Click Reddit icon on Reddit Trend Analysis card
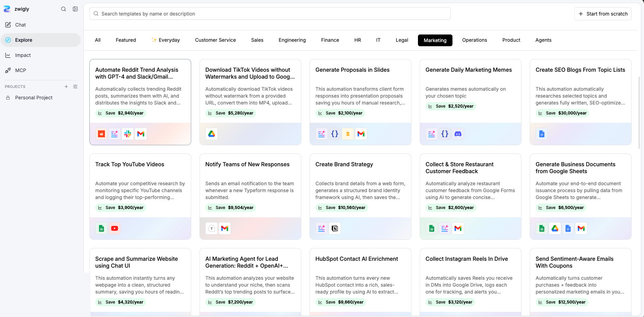 click(x=101, y=134)
